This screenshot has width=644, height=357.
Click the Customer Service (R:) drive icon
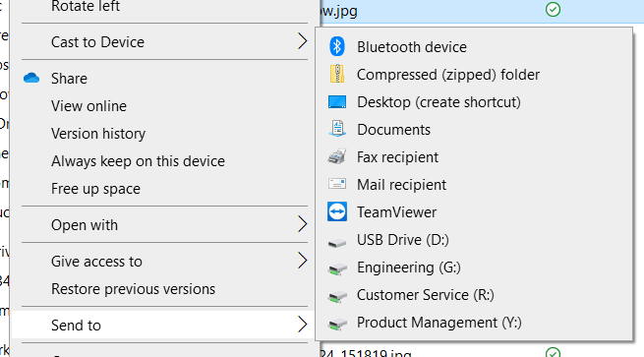coord(337,297)
